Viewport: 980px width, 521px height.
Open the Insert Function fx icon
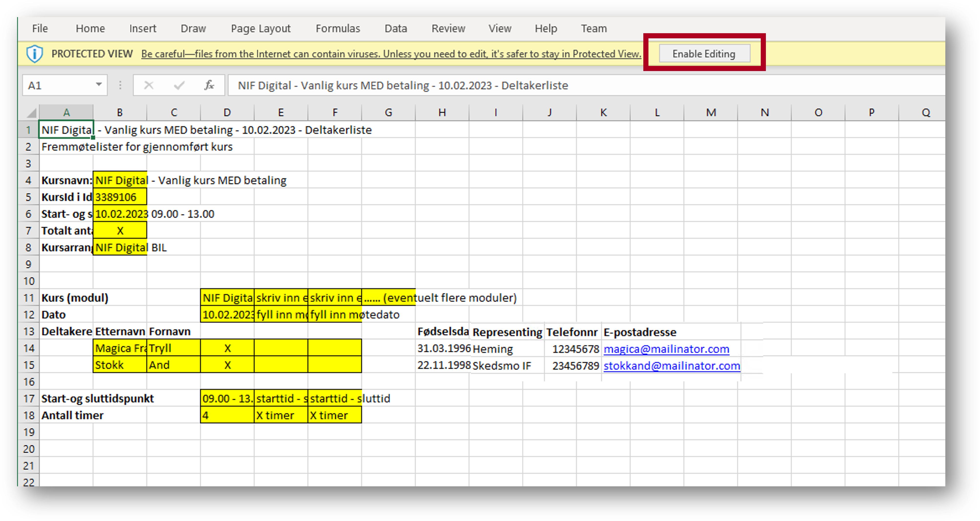coord(209,85)
